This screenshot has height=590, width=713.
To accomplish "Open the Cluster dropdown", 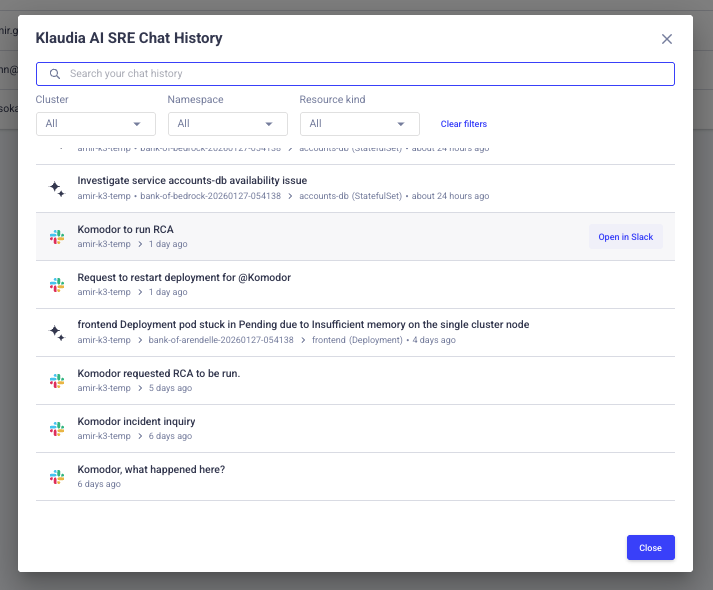I will pyautogui.click(x=96, y=124).
